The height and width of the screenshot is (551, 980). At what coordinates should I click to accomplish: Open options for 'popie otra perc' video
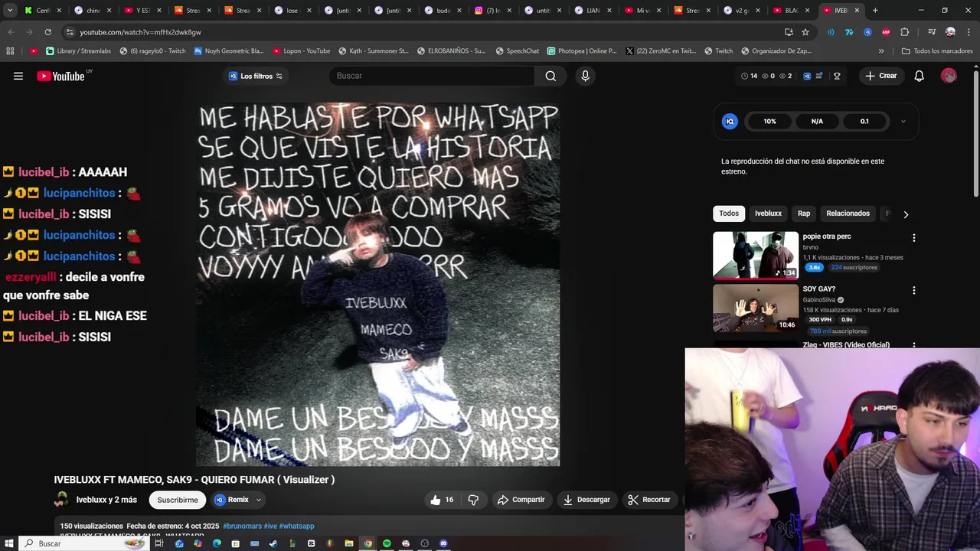coord(913,238)
